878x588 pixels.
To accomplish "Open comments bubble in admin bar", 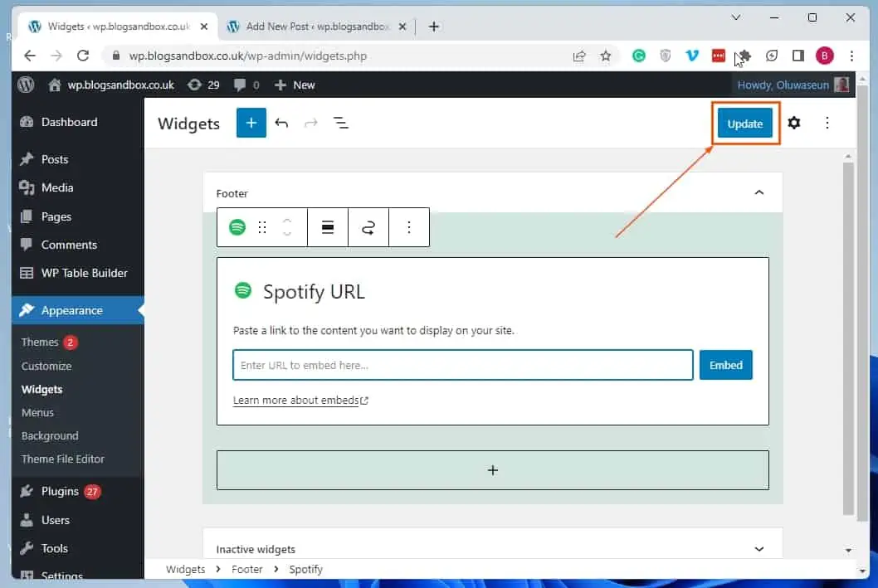I will point(246,85).
